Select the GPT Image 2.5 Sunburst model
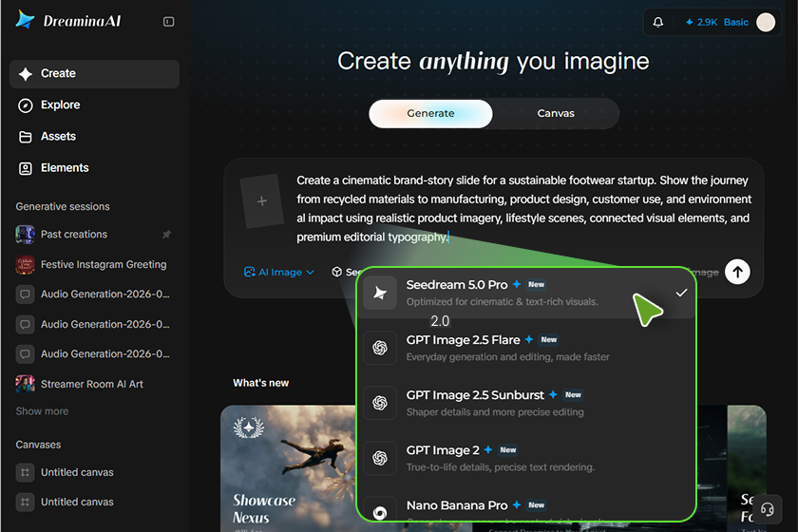798x532 pixels. (526, 403)
